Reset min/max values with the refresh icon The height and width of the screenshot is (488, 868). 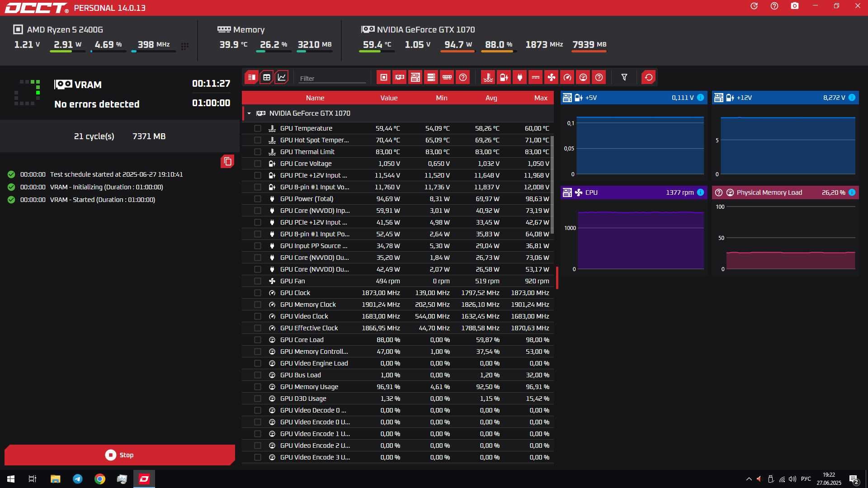[649, 77]
